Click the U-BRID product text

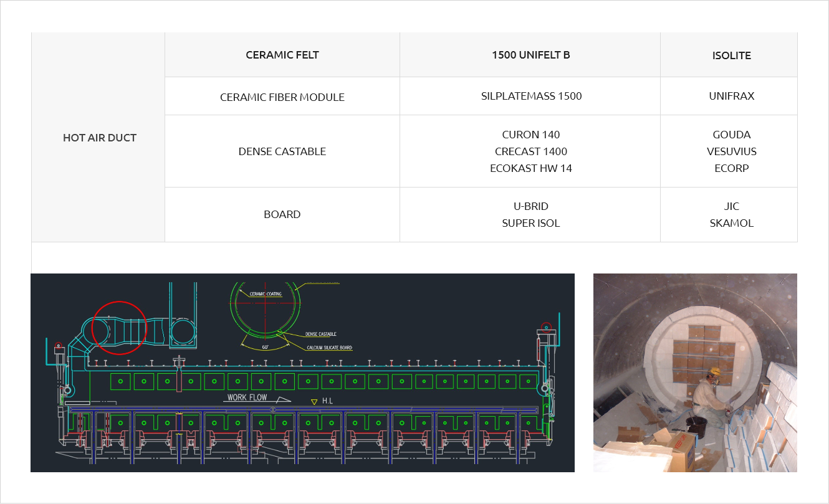(x=531, y=206)
